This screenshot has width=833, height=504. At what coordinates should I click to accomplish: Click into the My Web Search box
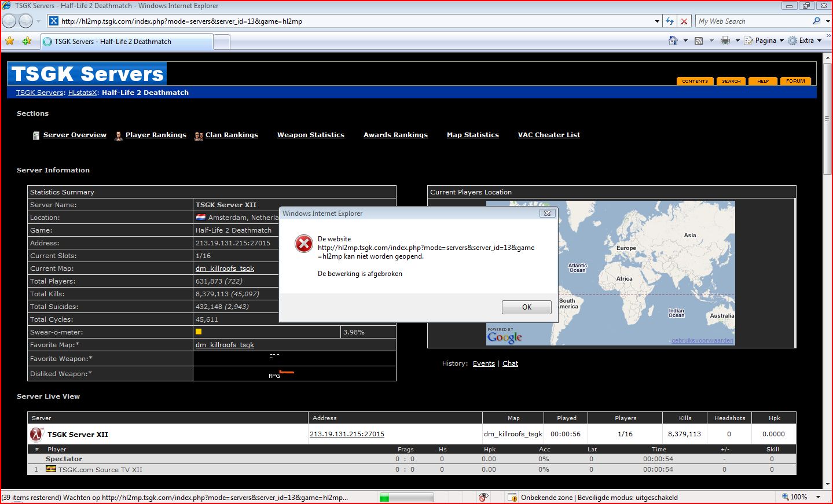pos(752,21)
